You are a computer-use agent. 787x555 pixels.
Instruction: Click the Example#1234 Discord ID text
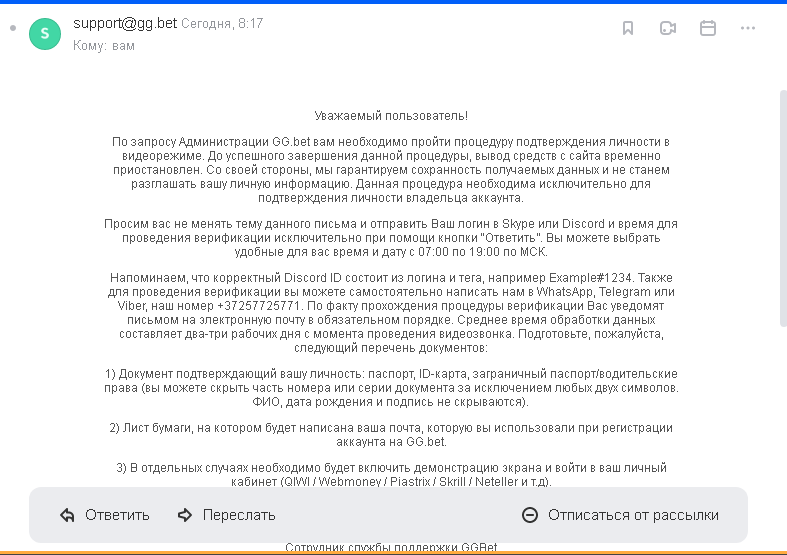(x=592, y=278)
